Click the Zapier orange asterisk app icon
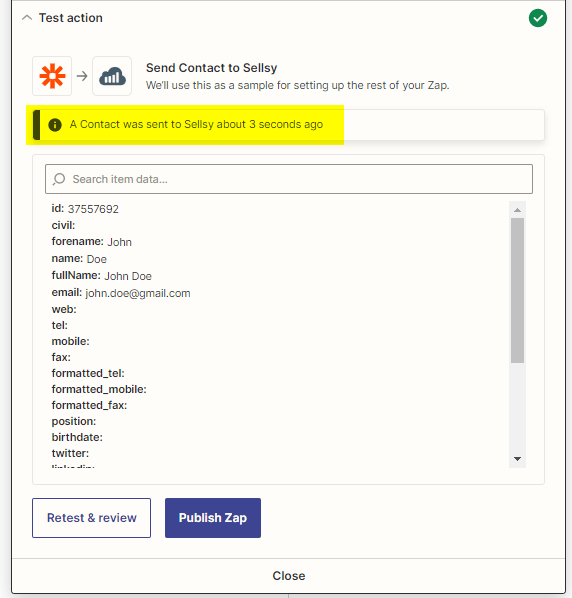Screen dimensions: 572x598 tap(52, 76)
